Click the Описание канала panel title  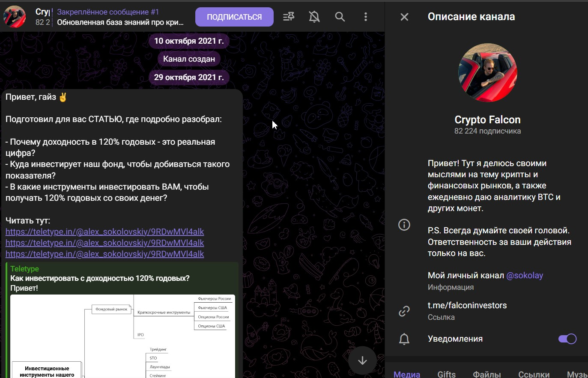(471, 17)
